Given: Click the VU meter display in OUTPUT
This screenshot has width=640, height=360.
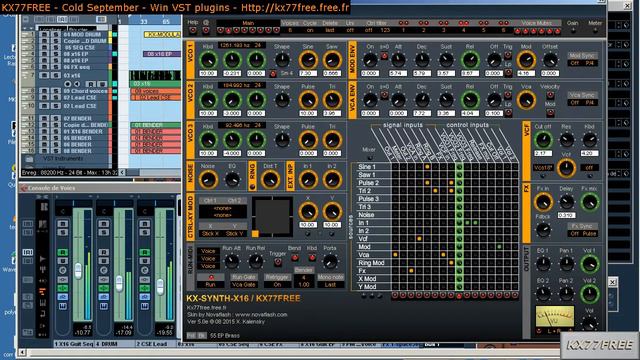Looking at the screenshot, I should [x=554, y=316].
